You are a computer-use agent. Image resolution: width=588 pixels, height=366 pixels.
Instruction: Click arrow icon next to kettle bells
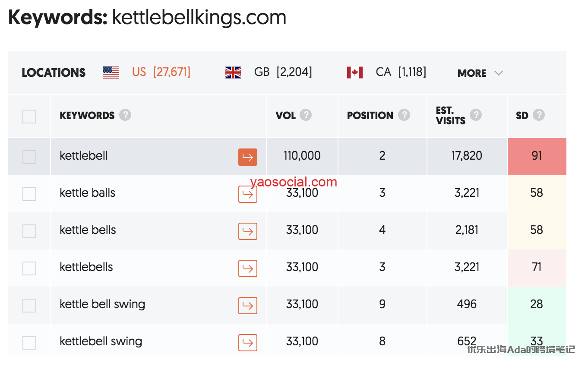coord(247,231)
